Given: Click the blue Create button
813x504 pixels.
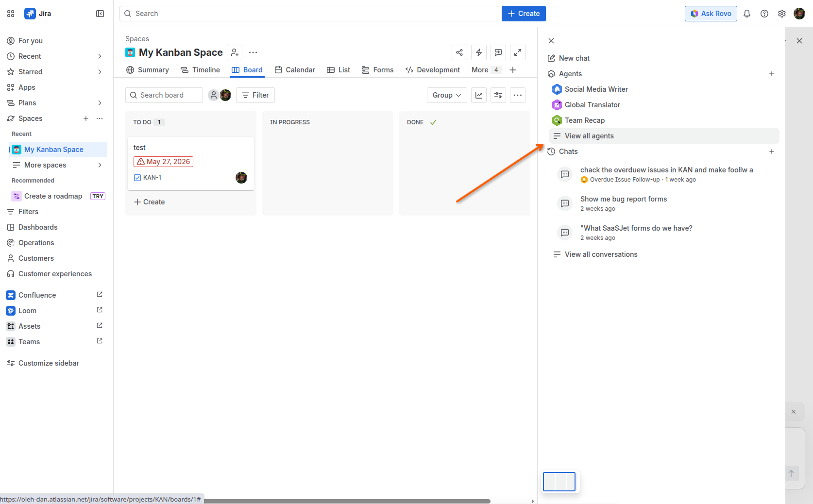Looking at the screenshot, I should [x=524, y=14].
